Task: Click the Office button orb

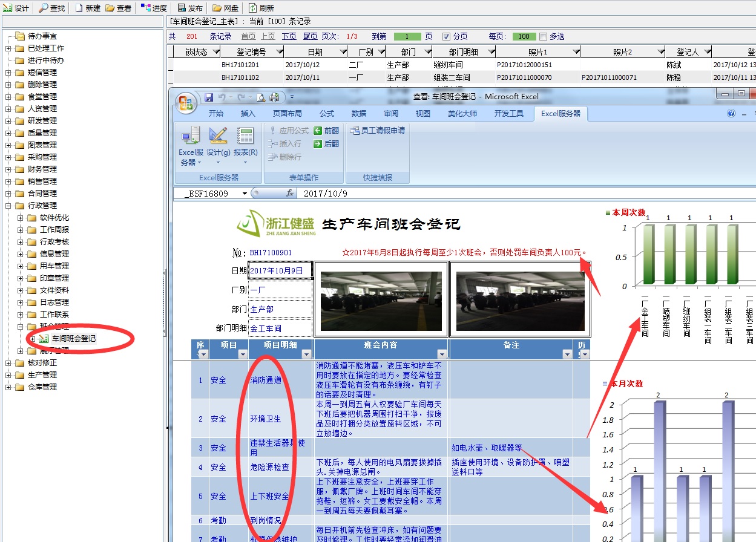Action: click(186, 100)
